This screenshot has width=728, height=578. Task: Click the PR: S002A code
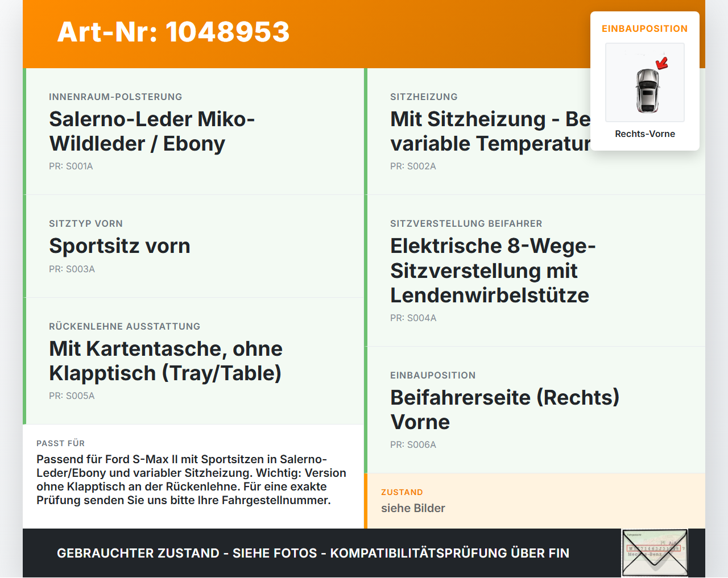(x=413, y=167)
